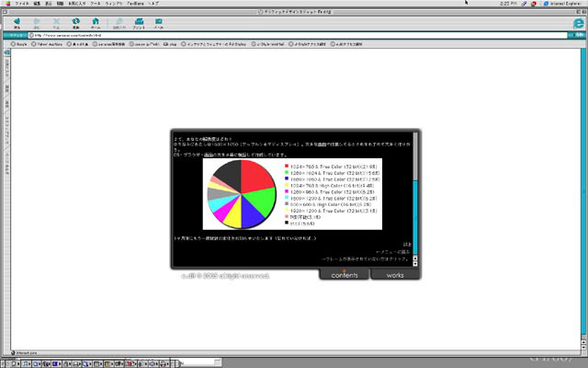Click the Back arrow toolbar button
The image size is (588, 368).
click(17, 23)
